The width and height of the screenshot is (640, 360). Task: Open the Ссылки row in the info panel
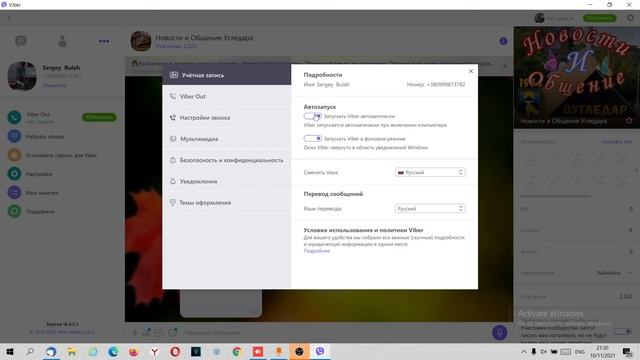pyautogui.click(x=577, y=230)
